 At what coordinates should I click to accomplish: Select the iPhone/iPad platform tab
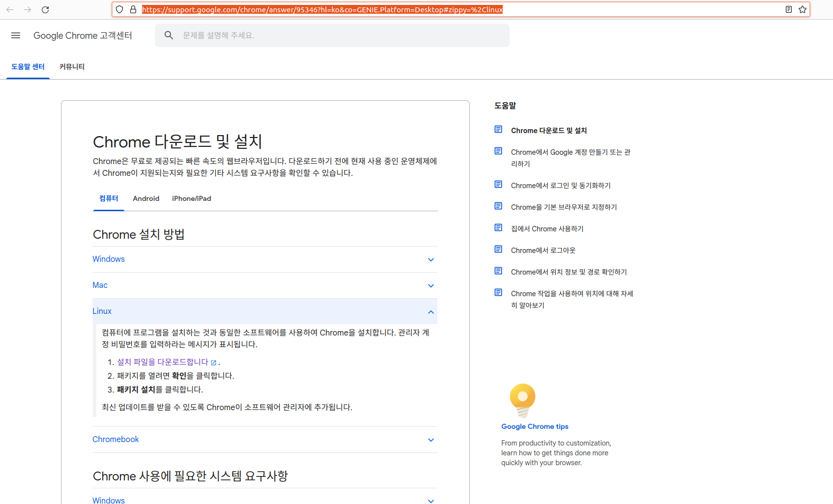pyautogui.click(x=191, y=198)
